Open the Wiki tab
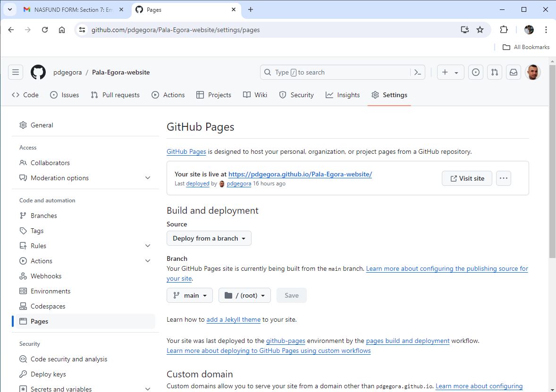This screenshot has height=392, width=556. 255,95
